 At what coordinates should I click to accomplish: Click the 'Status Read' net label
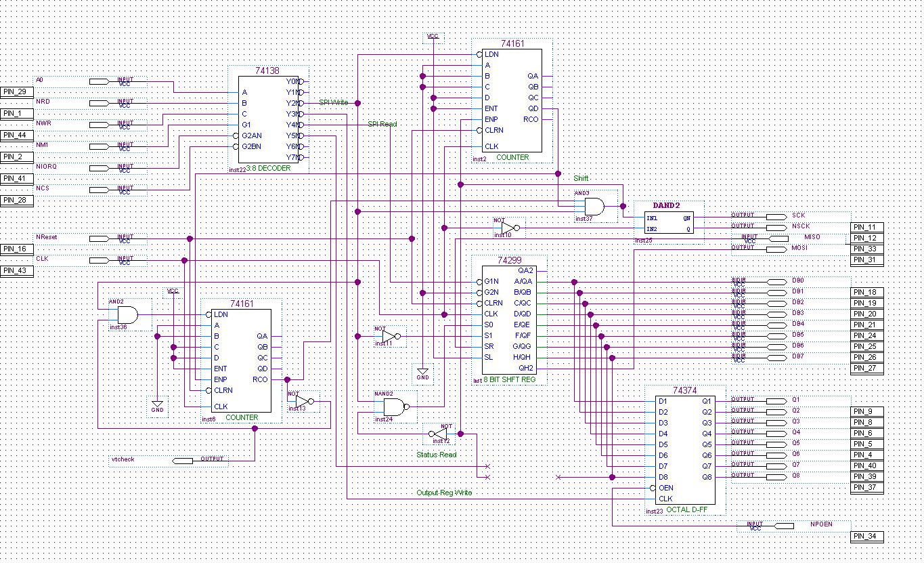(x=436, y=455)
